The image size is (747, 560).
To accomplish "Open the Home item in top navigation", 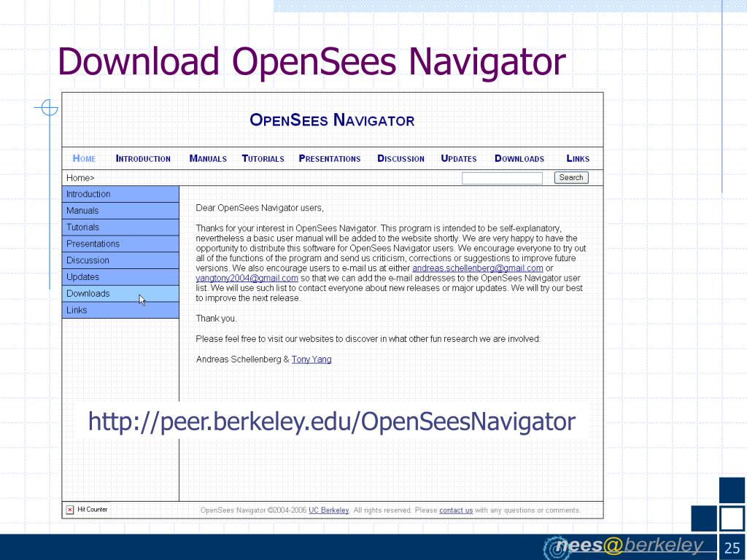I will [84, 158].
